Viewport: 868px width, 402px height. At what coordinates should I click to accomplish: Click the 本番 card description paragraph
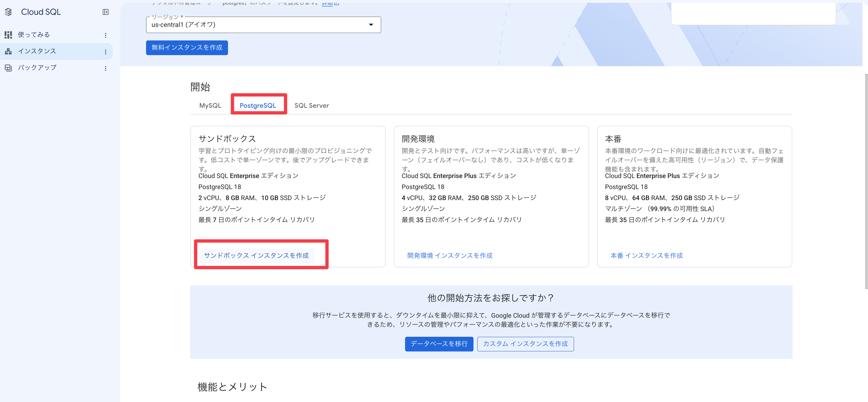694,160
